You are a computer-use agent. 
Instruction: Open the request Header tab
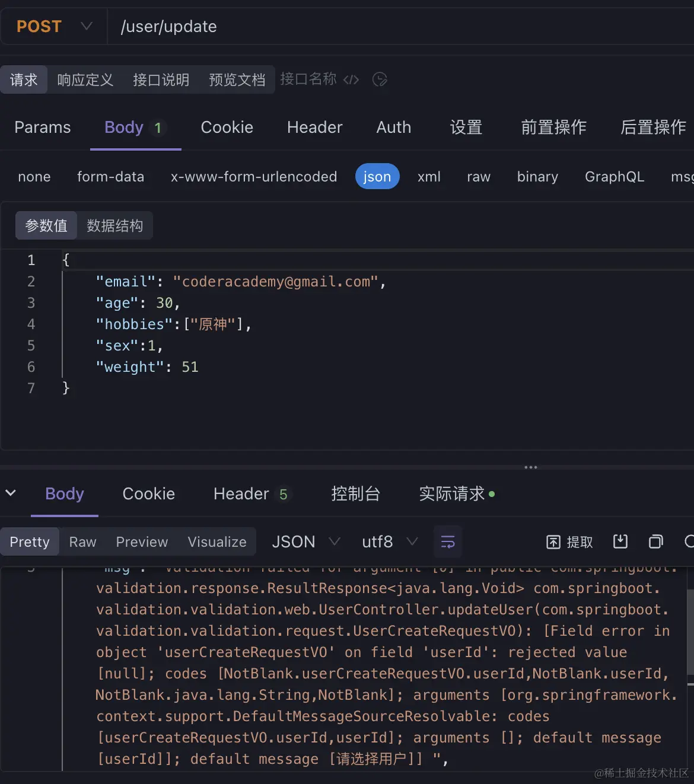315,128
